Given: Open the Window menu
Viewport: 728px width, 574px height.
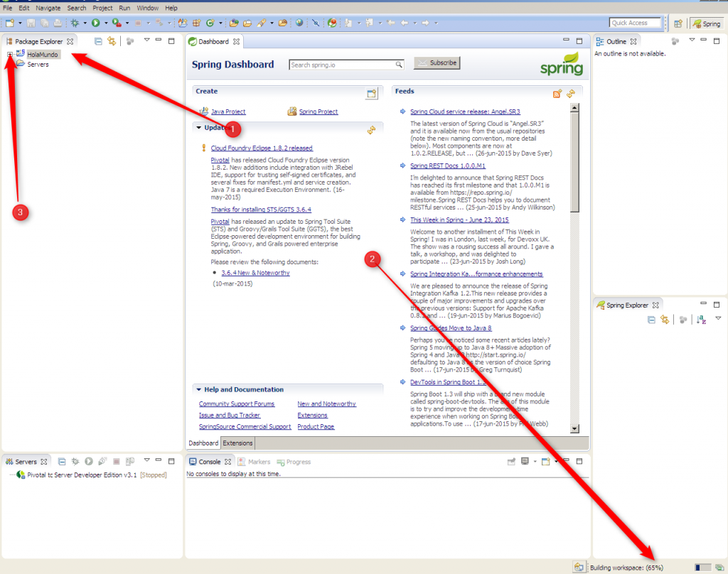Looking at the screenshot, I should [147, 8].
